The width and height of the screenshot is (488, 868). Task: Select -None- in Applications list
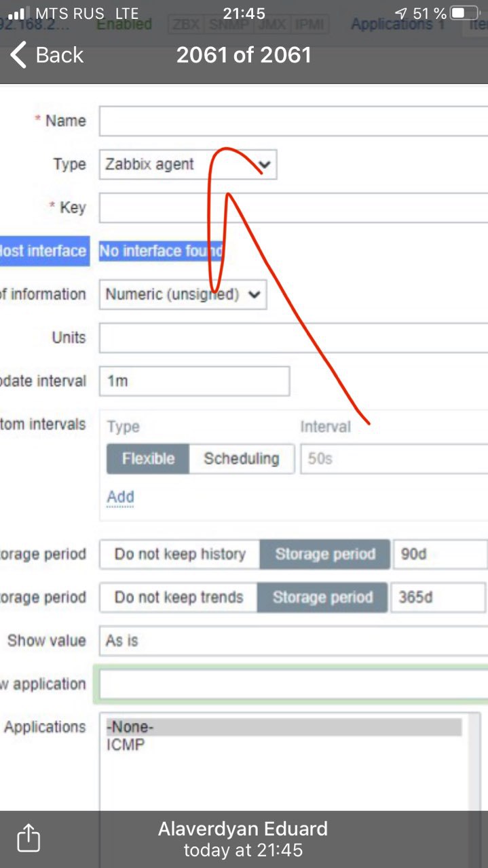[x=283, y=727]
